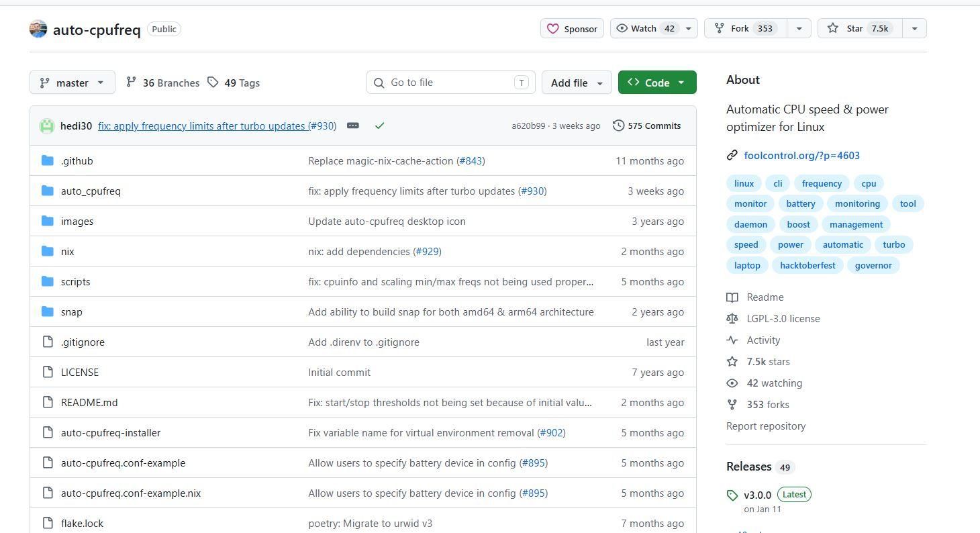Visit foolcontrol.org/?p=4603 website link
The width and height of the screenshot is (980, 533).
[801, 155]
